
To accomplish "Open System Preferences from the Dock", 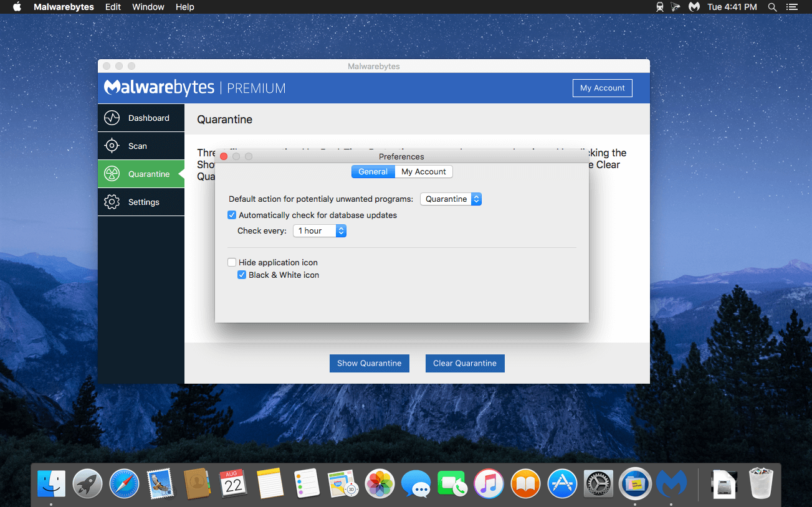I will [x=598, y=483].
